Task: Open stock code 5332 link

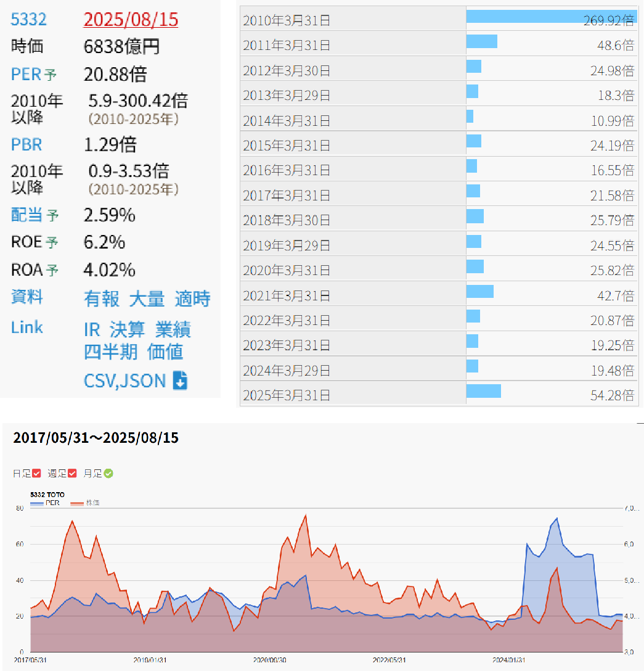Action: pyautogui.click(x=28, y=20)
